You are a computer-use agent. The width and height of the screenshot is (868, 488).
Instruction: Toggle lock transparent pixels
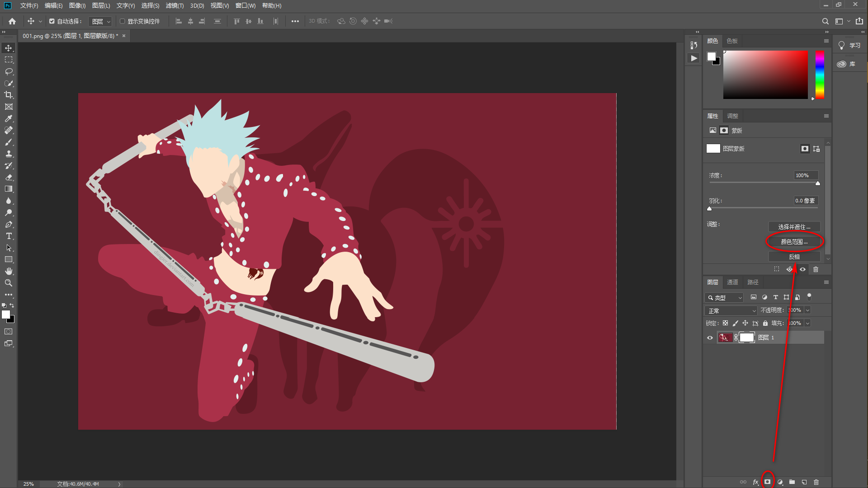(725, 323)
